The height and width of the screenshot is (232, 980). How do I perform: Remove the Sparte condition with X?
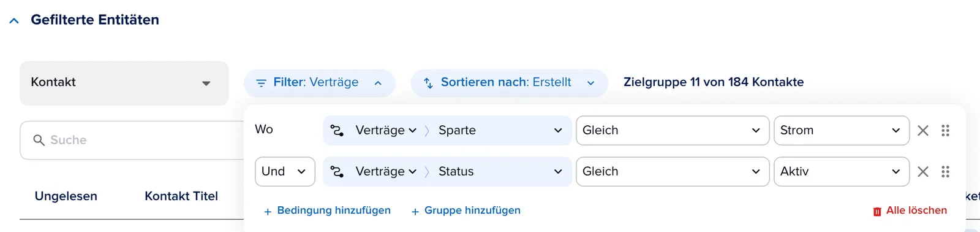tap(923, 130)
